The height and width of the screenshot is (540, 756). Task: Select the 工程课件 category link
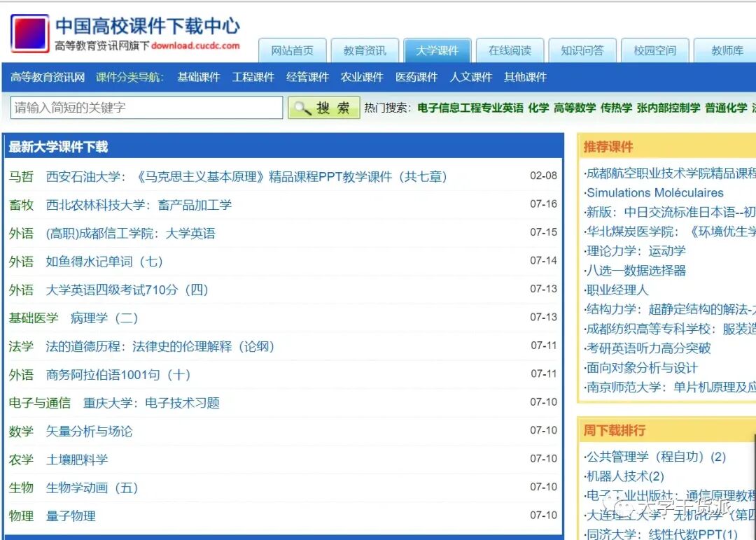point(253,77)
